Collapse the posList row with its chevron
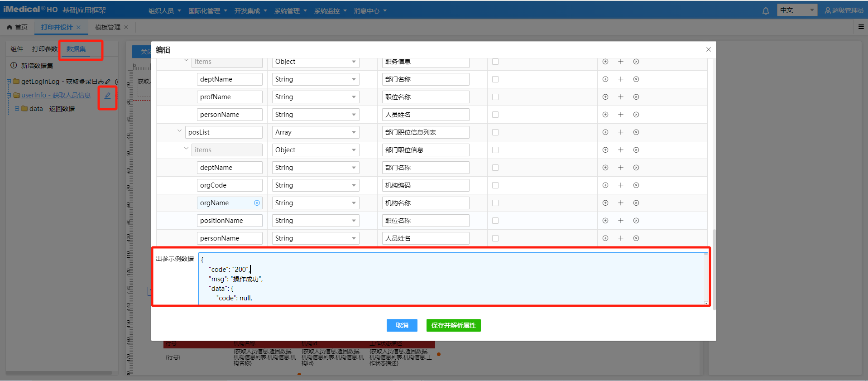 (x=179, y=131)
